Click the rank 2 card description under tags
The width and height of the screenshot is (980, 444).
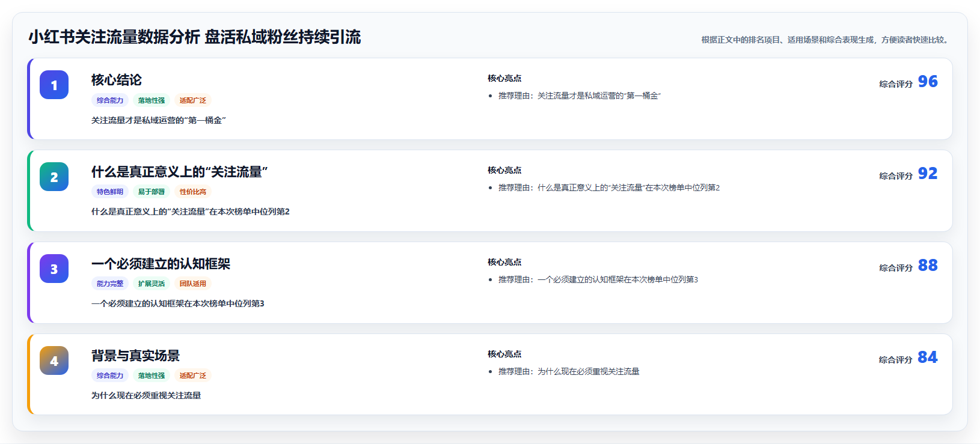point(191,211)
